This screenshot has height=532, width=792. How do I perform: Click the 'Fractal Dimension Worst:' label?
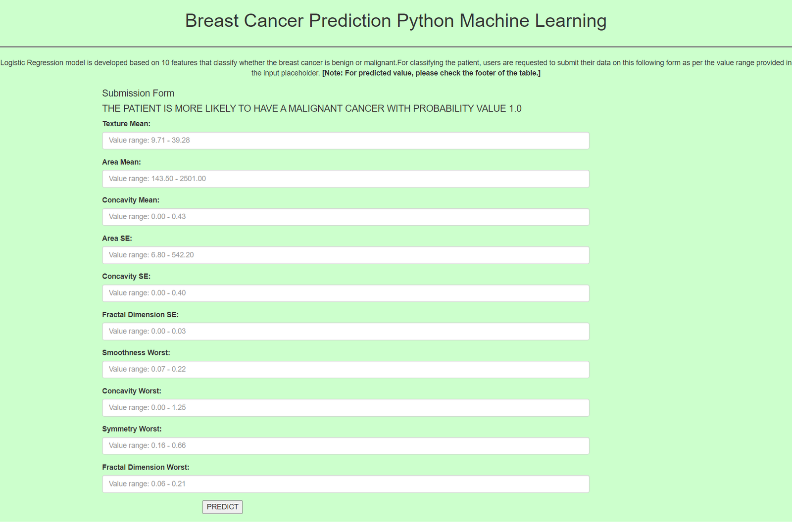146,467
